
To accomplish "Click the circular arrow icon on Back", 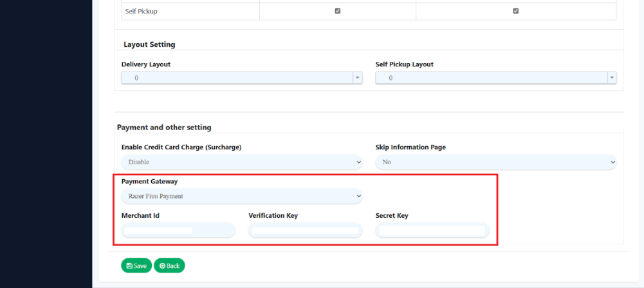I will point(162,265).
